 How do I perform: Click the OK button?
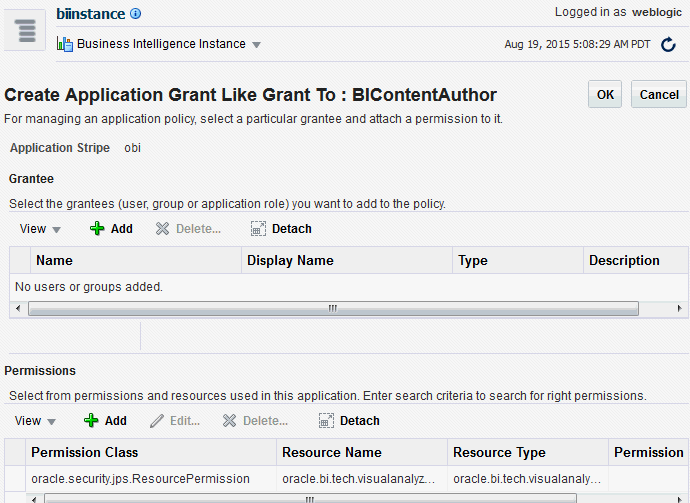pyautogui.click(x=605, y=94)
